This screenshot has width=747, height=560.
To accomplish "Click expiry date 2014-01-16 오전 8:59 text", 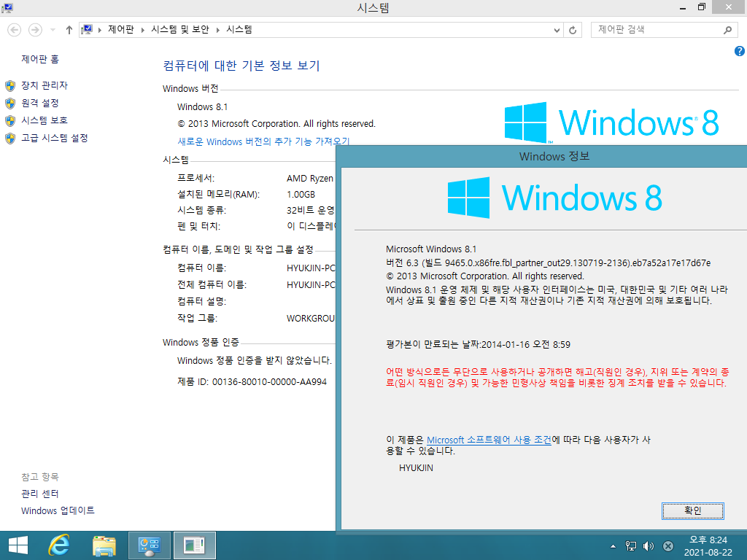I will pos(525,345).
